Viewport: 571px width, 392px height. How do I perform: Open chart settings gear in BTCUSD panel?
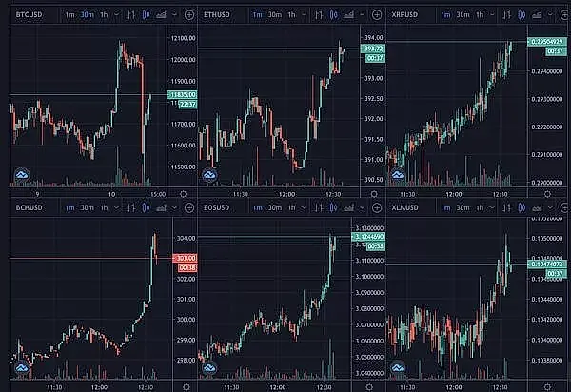184,194
